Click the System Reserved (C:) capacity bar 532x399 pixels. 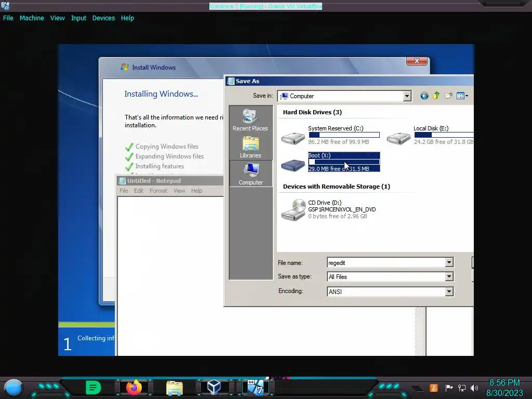(344, 135)
